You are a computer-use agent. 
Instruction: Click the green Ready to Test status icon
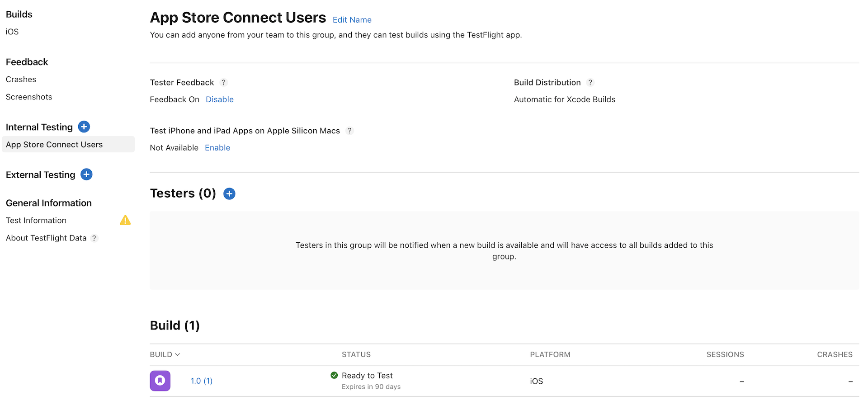click(x=334, y=375)
